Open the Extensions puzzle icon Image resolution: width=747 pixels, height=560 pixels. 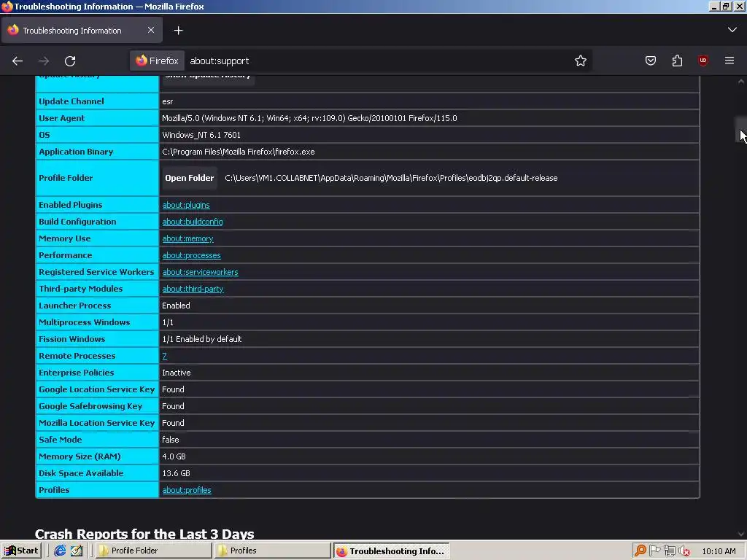coord(677,61)
